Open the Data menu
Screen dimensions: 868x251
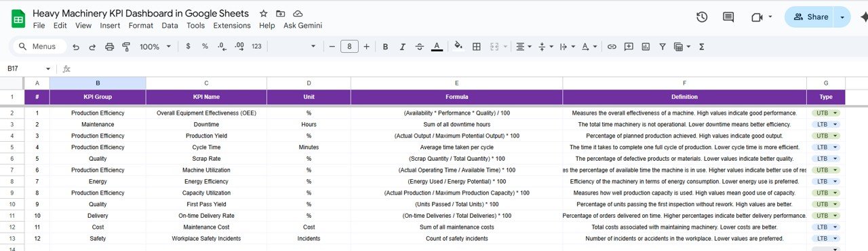pos(170,26)
